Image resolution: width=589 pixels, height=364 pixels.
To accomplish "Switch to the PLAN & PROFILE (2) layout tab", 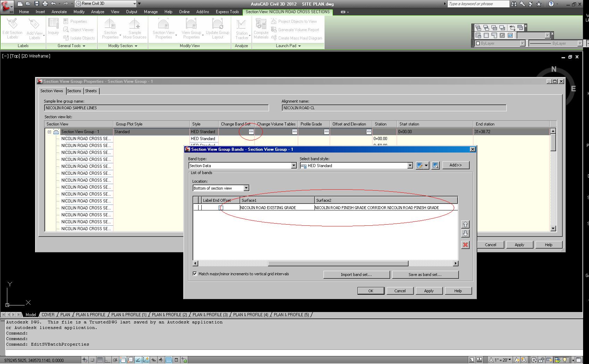I will pyautogui.click(x=169, y=315).
